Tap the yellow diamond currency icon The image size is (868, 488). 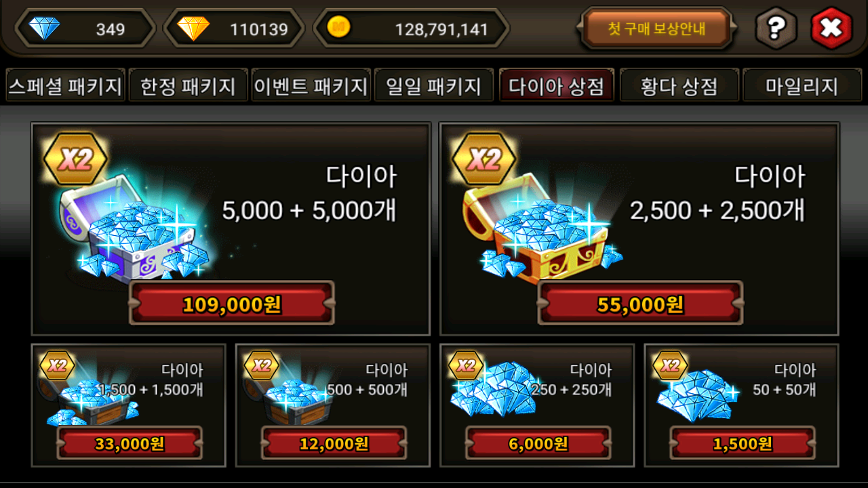pyautogui.click(x=193, y=28)
